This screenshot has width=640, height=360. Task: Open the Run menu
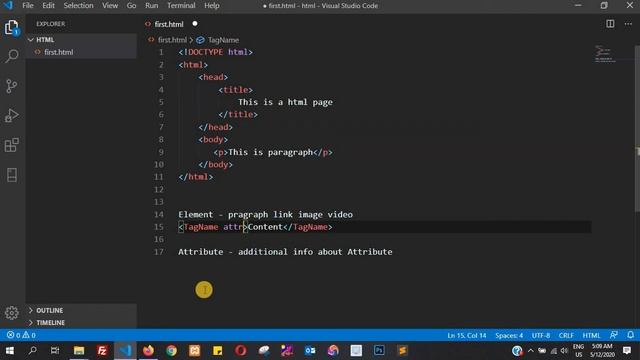151,6
